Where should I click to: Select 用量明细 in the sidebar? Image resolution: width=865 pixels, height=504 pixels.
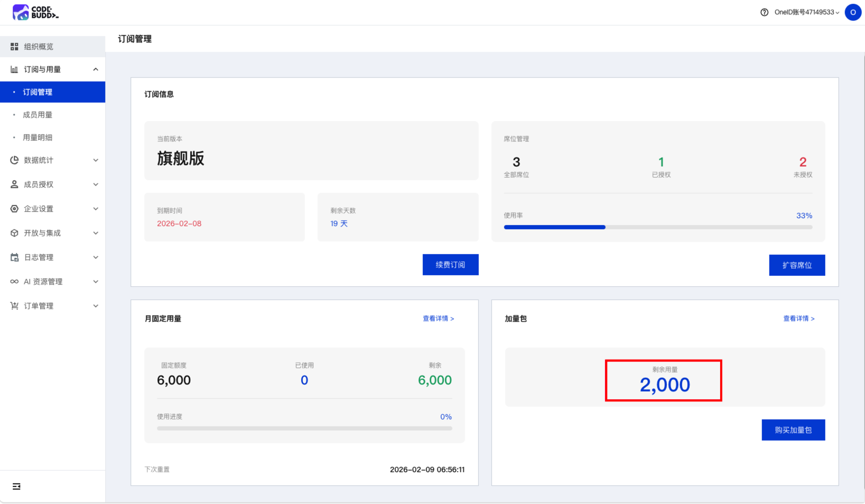pos(38,137)
